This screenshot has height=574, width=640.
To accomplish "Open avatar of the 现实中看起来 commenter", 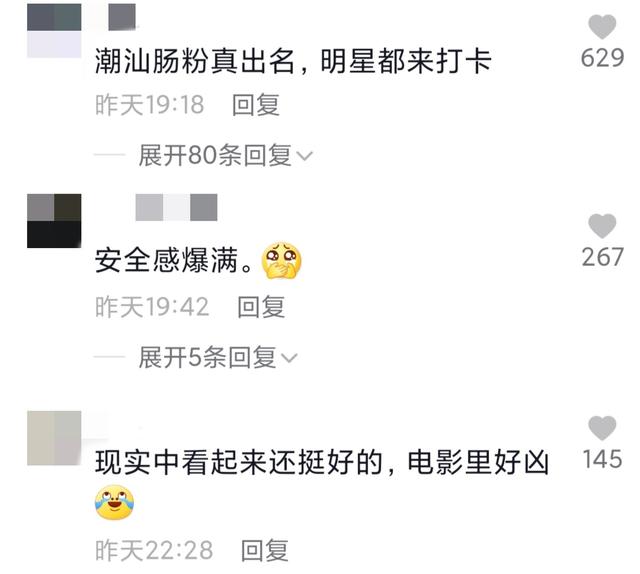I will (x=54, y=438).
